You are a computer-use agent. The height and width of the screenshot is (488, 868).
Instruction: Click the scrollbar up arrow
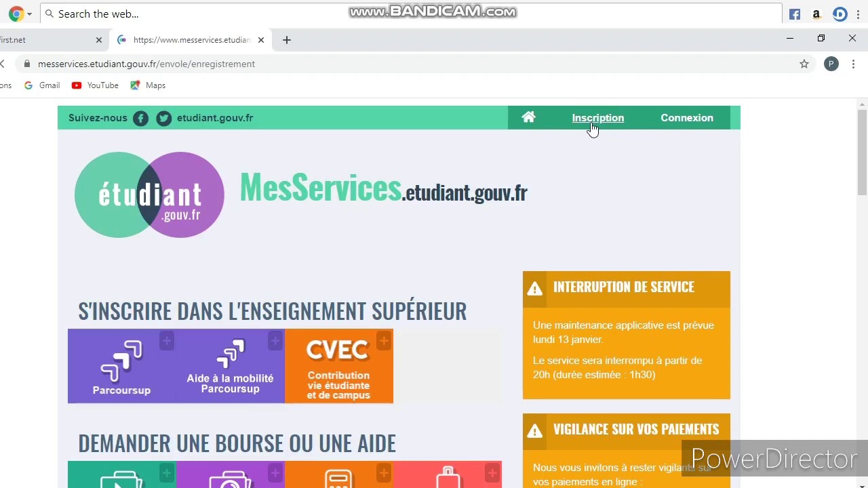pyautogui.click(x=863, y=104)
